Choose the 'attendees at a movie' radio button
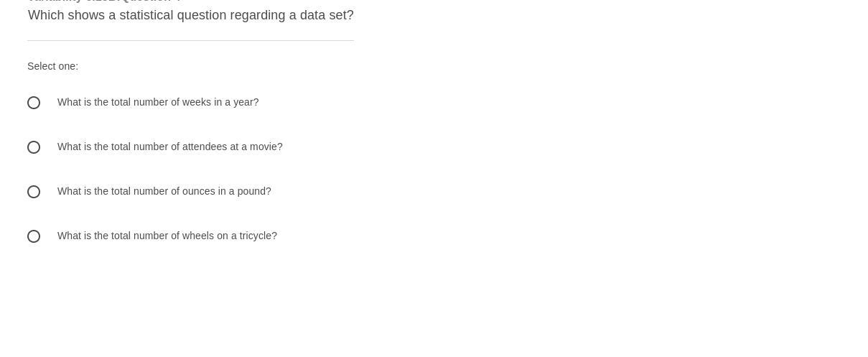Image resolution: width=868 pixels, height=357 pixels. pos(34,147)
